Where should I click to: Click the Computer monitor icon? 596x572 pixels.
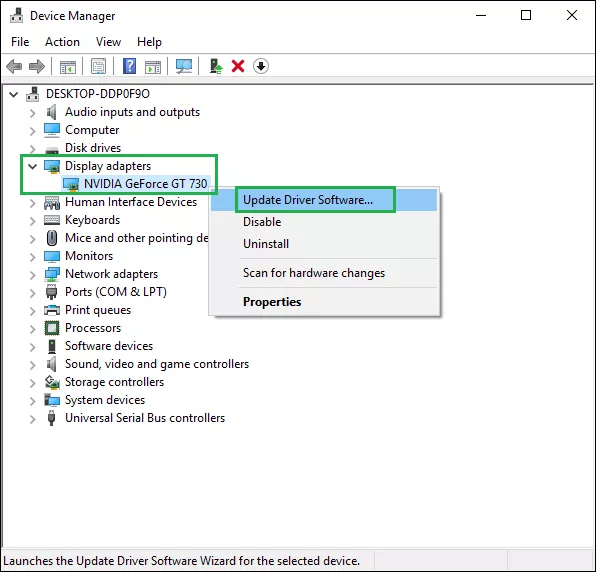pyautogui.click(x=52, y=130)
